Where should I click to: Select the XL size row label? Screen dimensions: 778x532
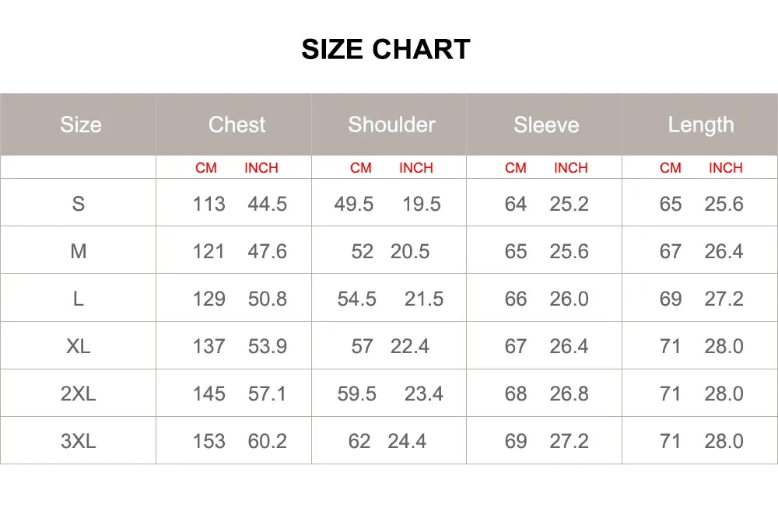[79, 346]
